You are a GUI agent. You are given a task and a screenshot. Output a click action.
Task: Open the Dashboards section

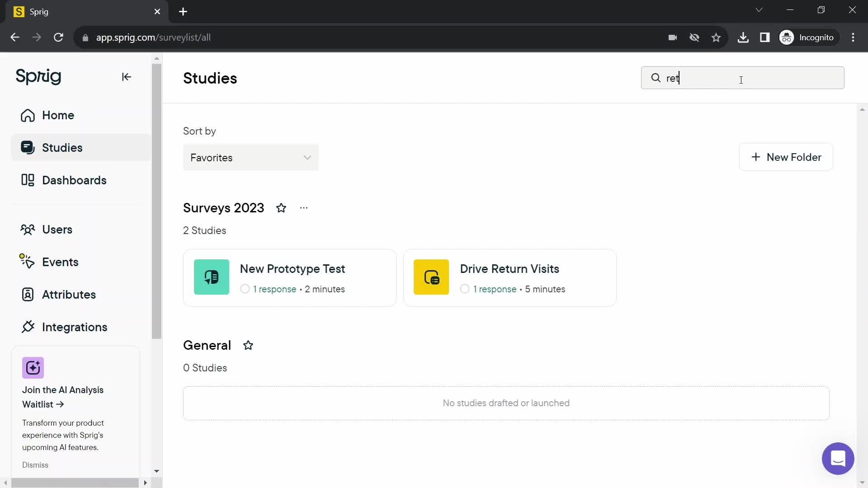[75, 181]
